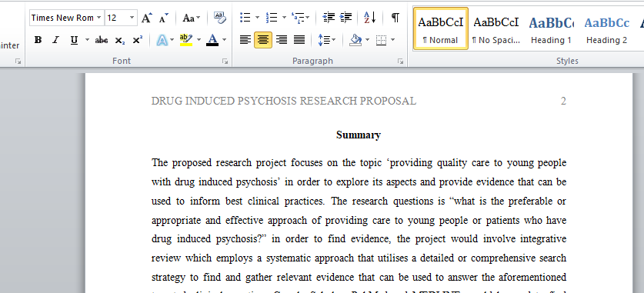
Task: Open underline style dropdown arrow
Action: [87, 40]
